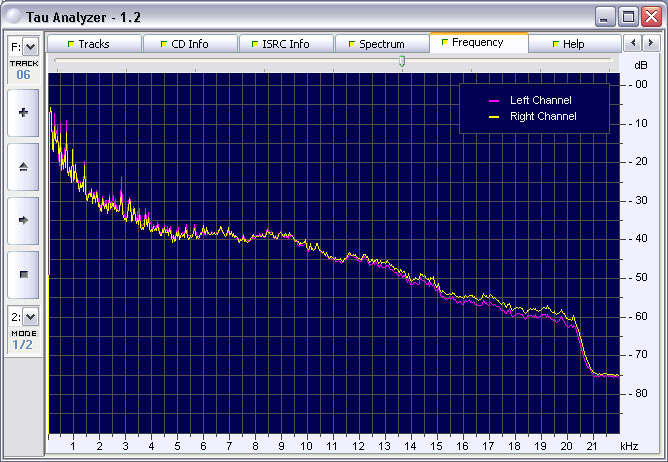This screenshot has width=668, height=462.
Task: Click the Frequency tab
Action: tap(477, 42)
